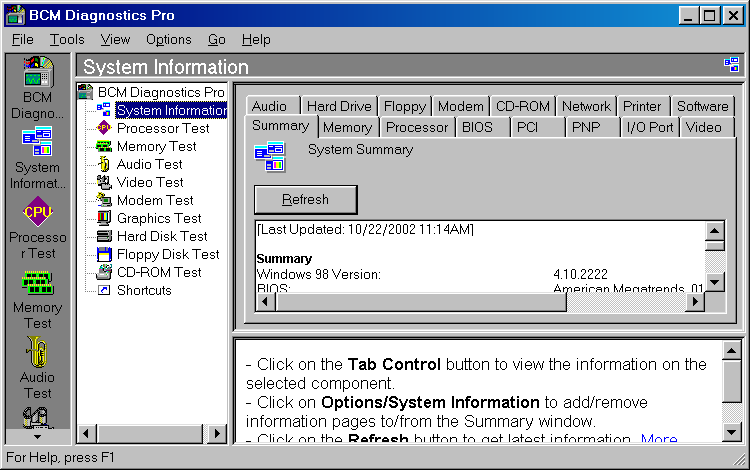Launch Memory Test from sidebar icon
The width and height of the screenshot is (750, 470).
[x=38, y=283]
